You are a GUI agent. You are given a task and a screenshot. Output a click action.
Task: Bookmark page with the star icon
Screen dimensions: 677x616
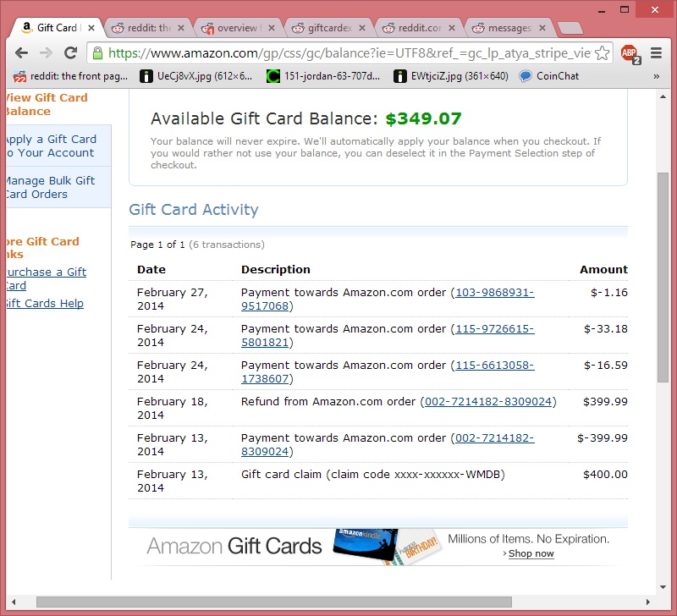tap(602, 53)
